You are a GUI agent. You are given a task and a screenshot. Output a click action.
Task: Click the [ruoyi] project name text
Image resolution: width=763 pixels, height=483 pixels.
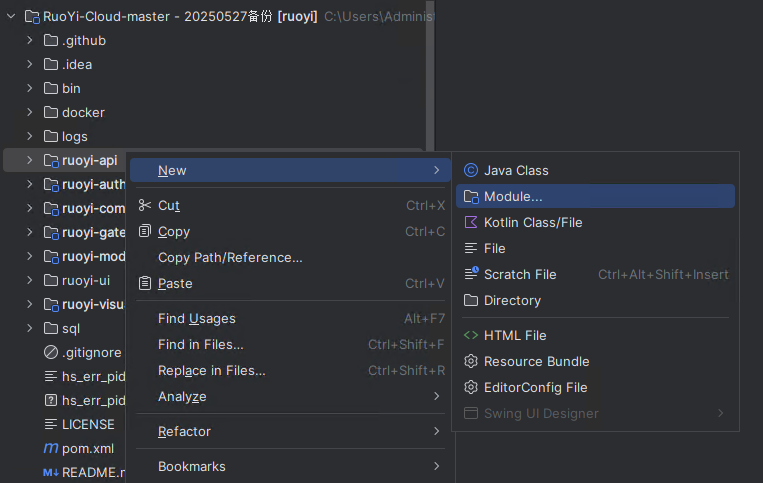coord(297,17)
